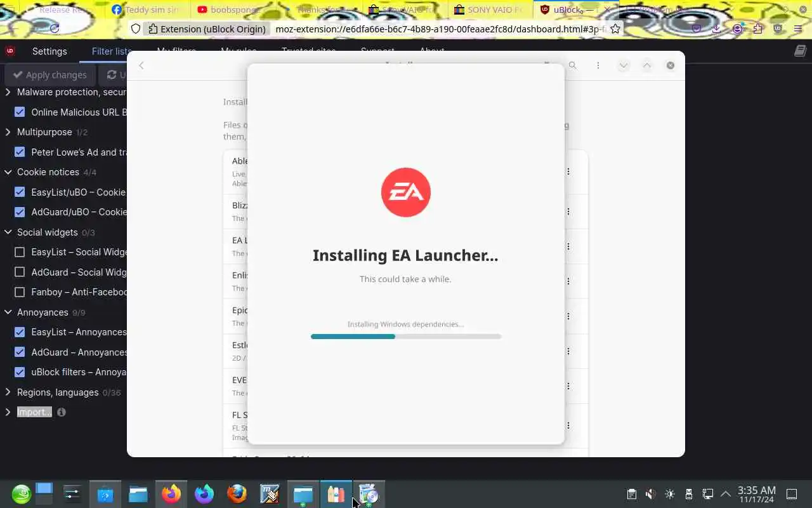Click the tracking protection shield in address bar
This screenshot has width=812, height=508.
coord(135,29)
